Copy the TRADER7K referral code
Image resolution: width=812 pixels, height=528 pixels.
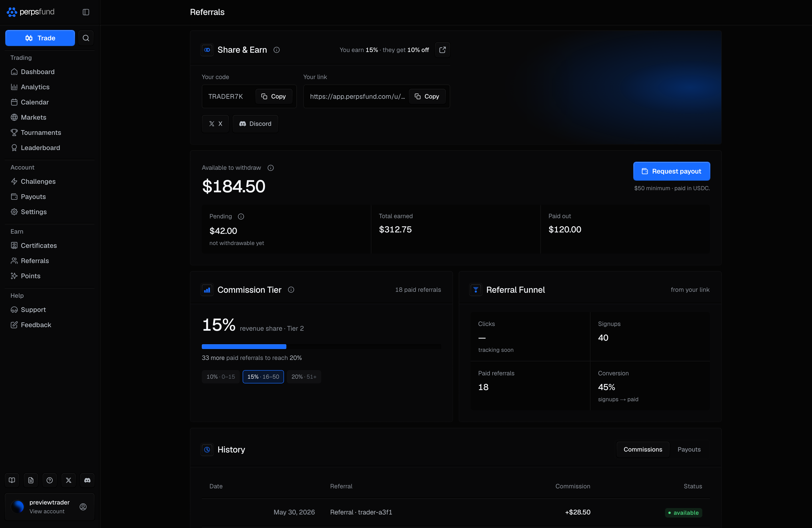coord(274,97)
